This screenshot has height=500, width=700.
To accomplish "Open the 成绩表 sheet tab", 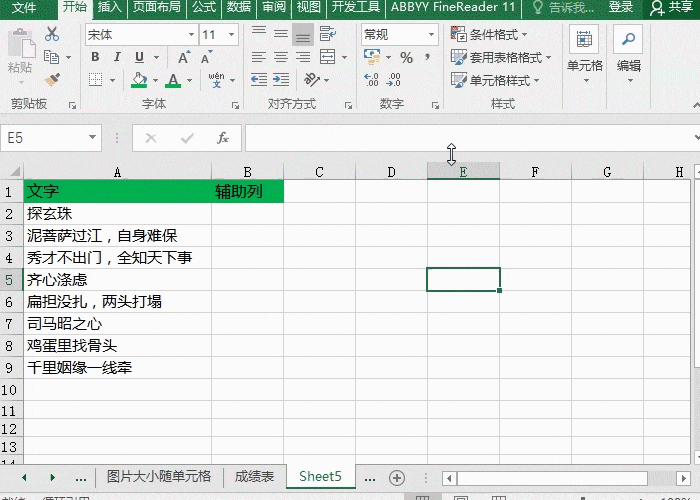I will coord(254,477).
